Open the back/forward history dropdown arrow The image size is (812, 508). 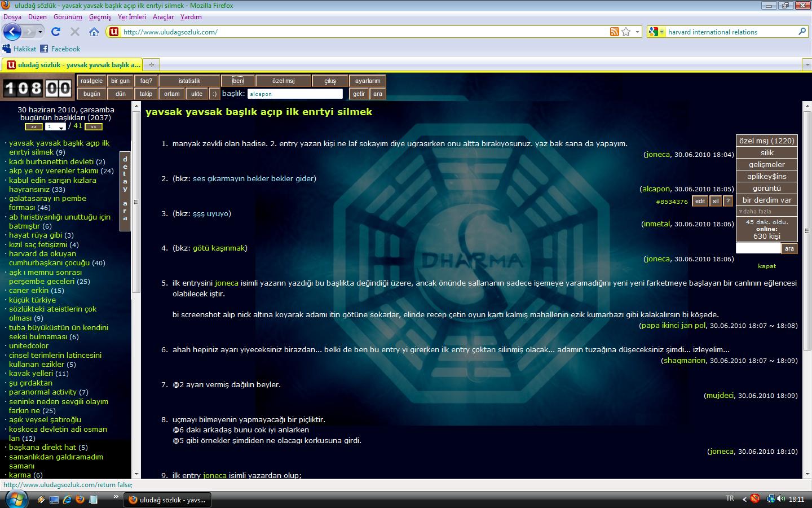pos(40,32)
